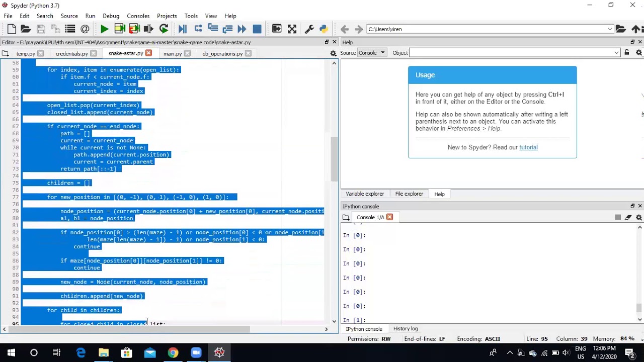Switch to temp.py editor tab
The image size is (644, 362).
[x=26, y=53]
